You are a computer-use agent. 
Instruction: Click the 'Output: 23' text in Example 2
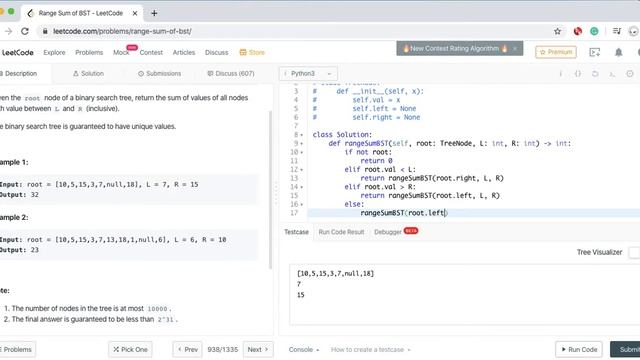tap(19, 250)
